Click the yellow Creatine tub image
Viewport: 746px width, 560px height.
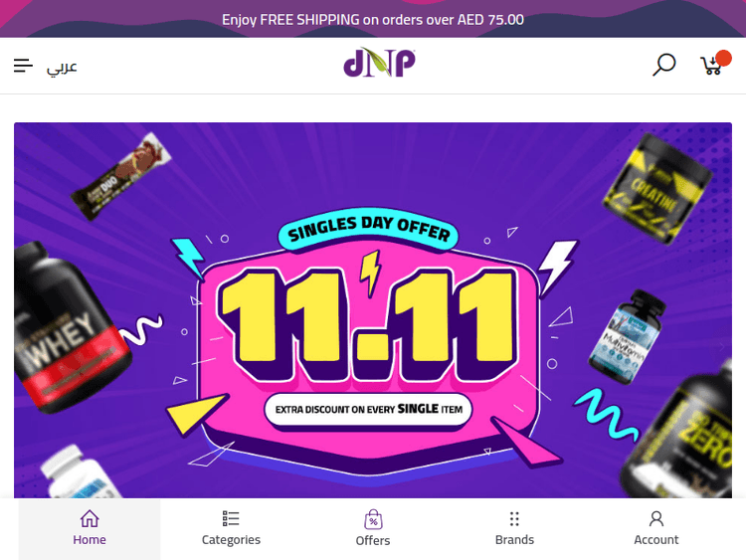pyautogui.click(x=658, y=189)
